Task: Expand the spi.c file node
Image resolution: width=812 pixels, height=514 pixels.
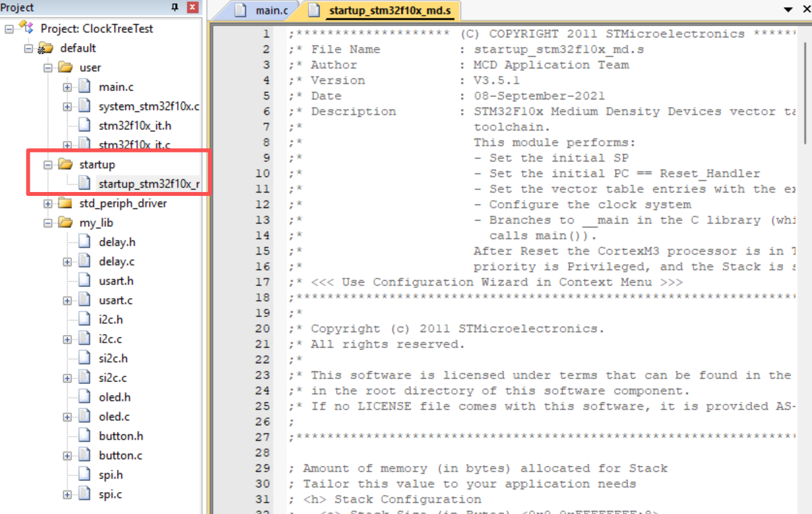Action: coord(67,494)
